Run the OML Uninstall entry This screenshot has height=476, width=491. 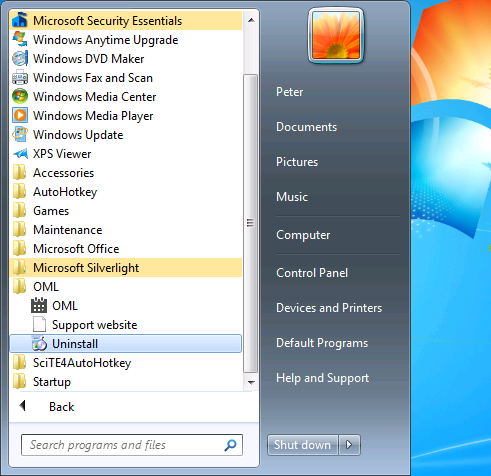pyautogui.click(x=126, y=344)
